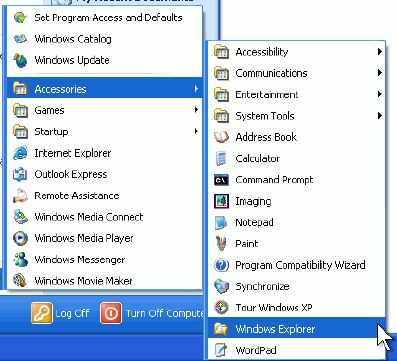This screenshot has height=361, width=397.
Task: Select Accessibility in Accessories menu
Action: point(297,52)
